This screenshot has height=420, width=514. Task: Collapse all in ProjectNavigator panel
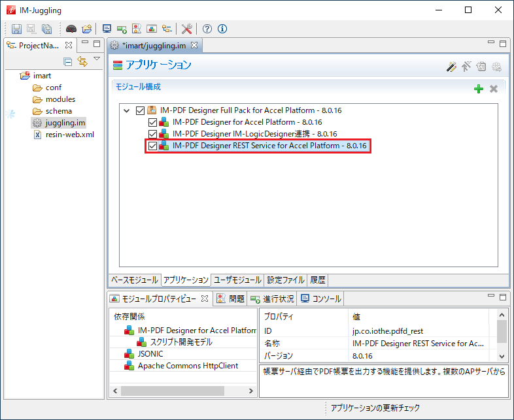[68, 61]
